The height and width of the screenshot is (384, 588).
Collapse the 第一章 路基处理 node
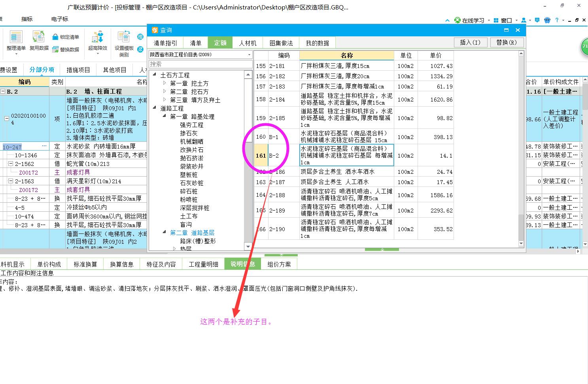pyautogui.click(x=165, y=116)
